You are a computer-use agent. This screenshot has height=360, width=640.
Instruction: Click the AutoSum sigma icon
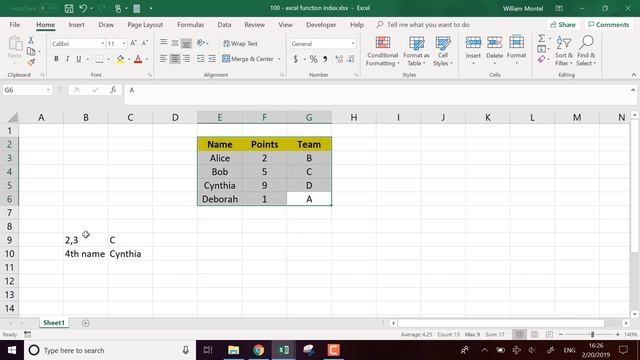pos(542,38)
